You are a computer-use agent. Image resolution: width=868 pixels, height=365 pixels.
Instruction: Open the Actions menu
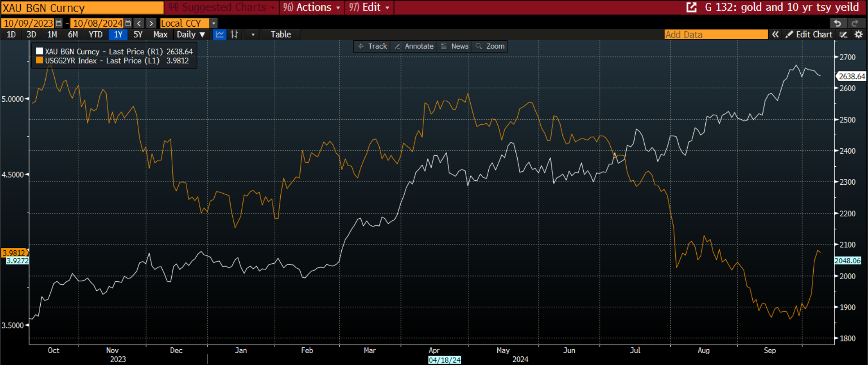[312, 7]
